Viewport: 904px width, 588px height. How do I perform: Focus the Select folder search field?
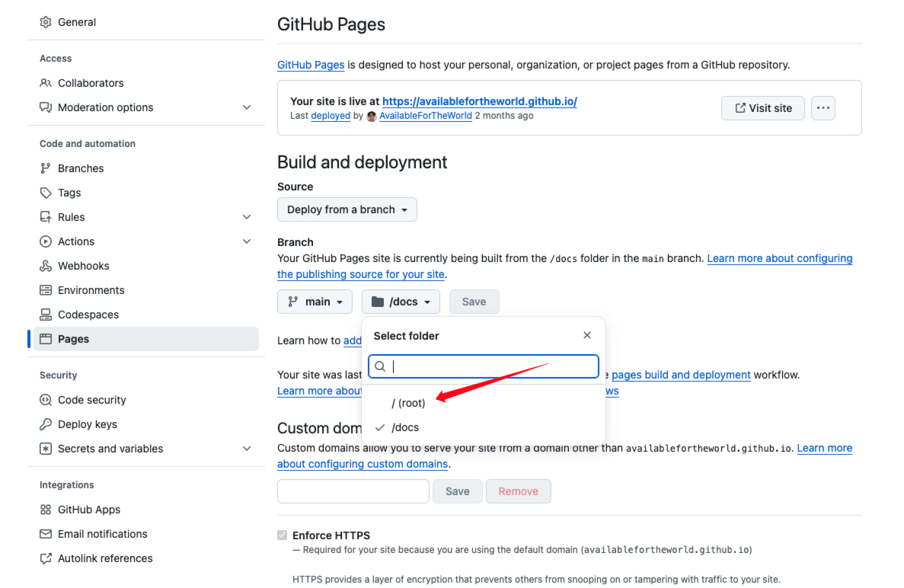(x=483, y=366)
